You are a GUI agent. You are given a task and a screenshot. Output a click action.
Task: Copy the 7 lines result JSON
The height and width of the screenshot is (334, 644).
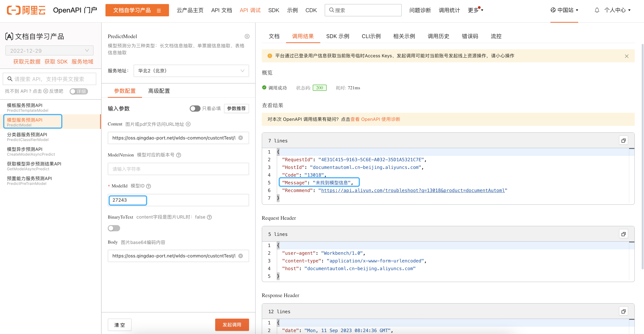[x=623, y=141]
